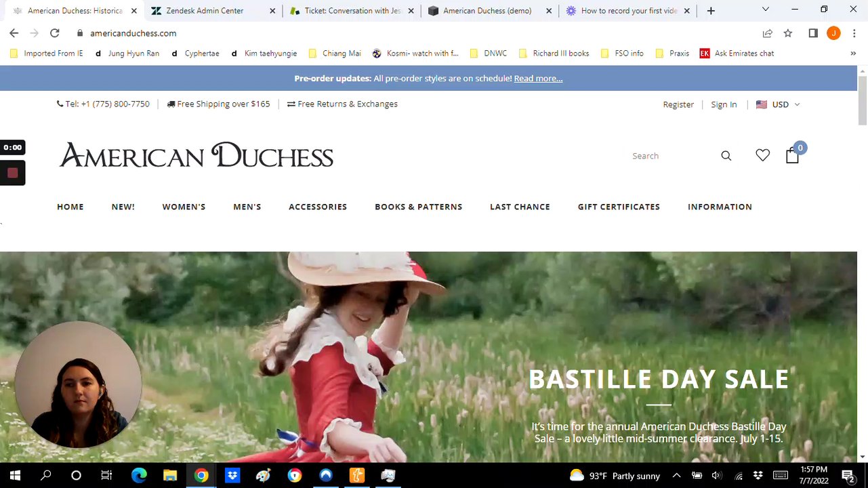Open the NEW! menu item

[x=123, y=207]
